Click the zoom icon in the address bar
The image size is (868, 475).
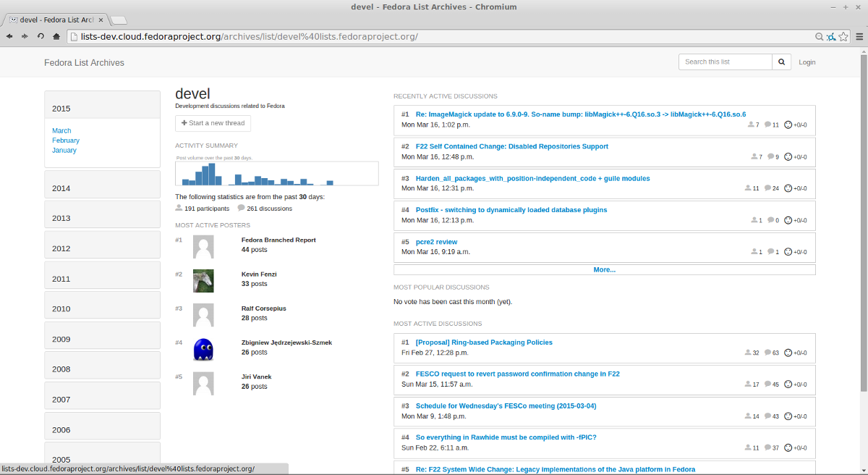pos(819,36)
